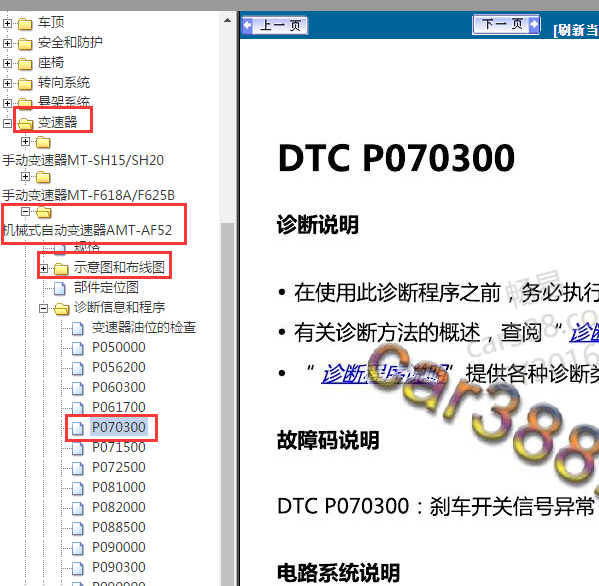Go to next page with 下一页 button

tap(506, 24)
